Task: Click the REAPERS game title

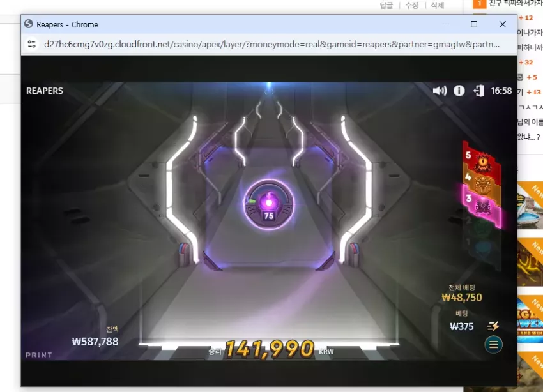Action: click(45, 91)
